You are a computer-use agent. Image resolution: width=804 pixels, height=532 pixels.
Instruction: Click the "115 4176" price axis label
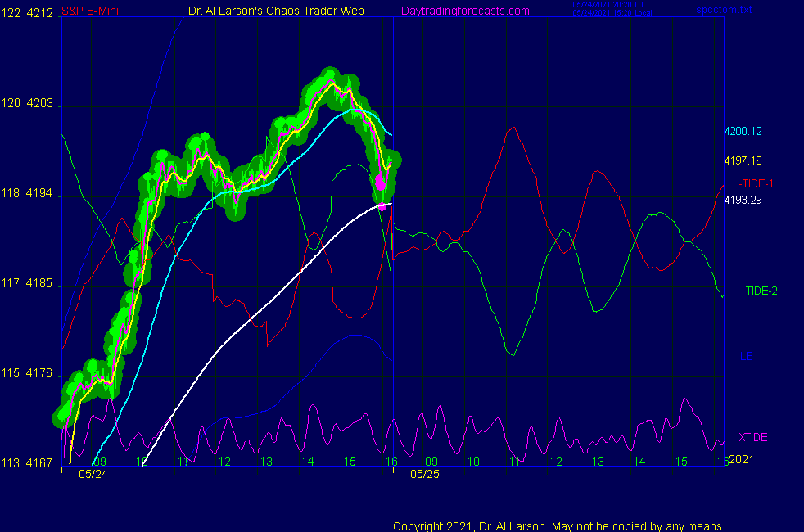[x=27, y=373]
